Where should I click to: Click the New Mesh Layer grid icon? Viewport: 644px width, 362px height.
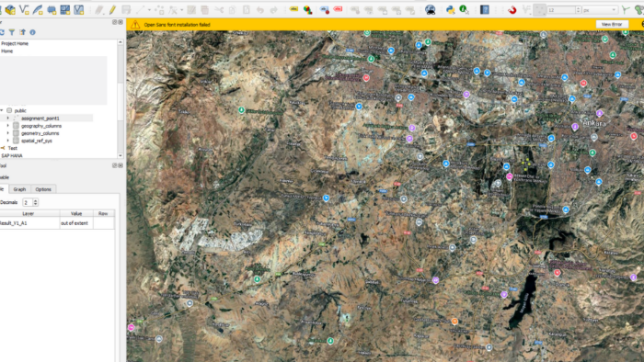click(65, 9)
